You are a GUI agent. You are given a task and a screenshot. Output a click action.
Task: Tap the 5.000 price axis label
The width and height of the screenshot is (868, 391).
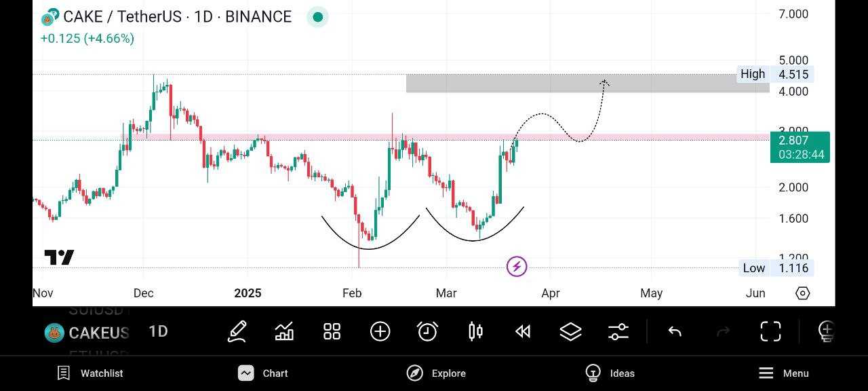[x=793, y=60]
